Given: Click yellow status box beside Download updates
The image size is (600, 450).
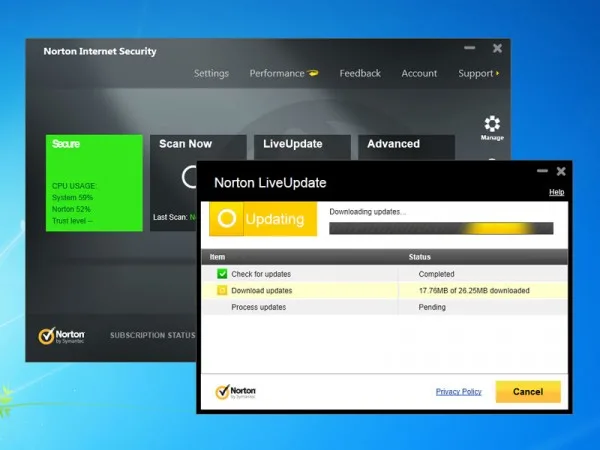Looking at the screenshot, I should pyautogui.click(x=222, y=290).
